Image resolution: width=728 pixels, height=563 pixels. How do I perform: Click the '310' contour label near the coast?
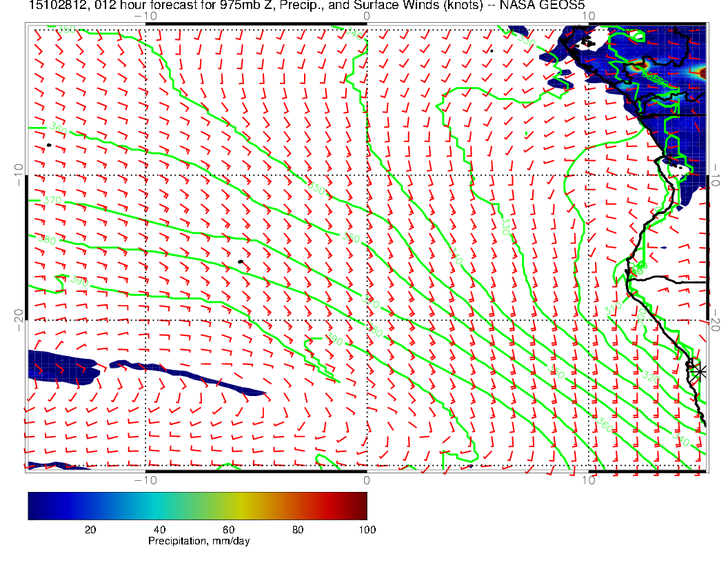(613, 308)
